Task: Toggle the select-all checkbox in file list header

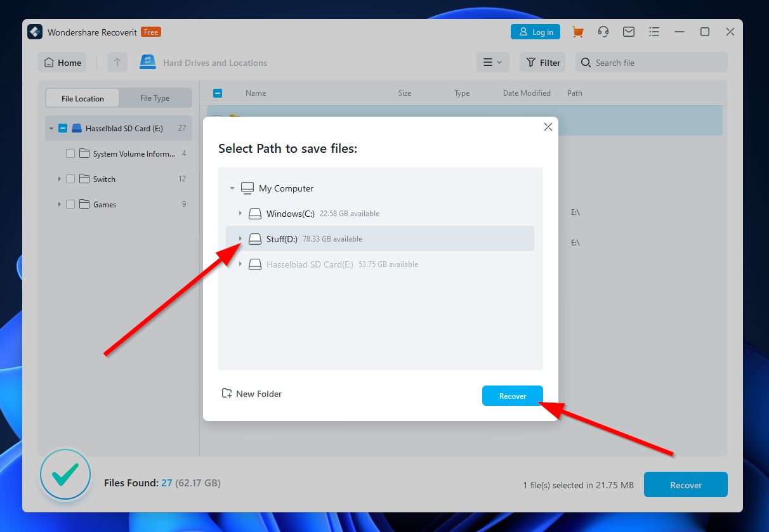Action: point(218,93)
